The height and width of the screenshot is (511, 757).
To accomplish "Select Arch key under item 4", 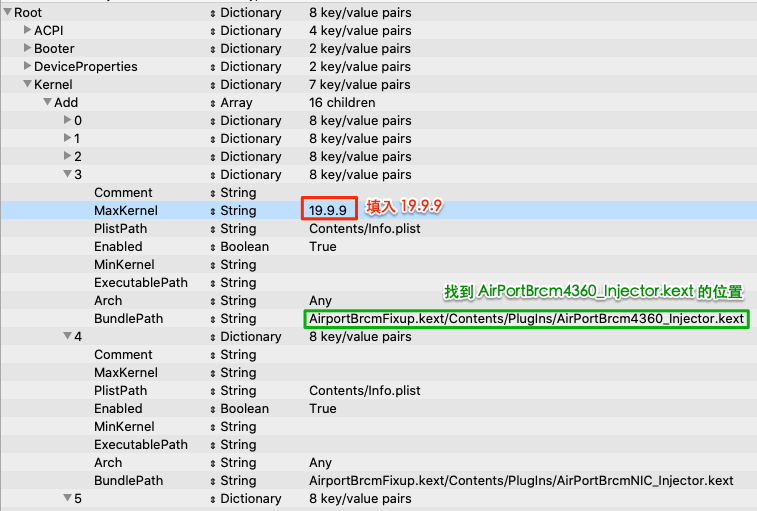I will coord(108,463).
